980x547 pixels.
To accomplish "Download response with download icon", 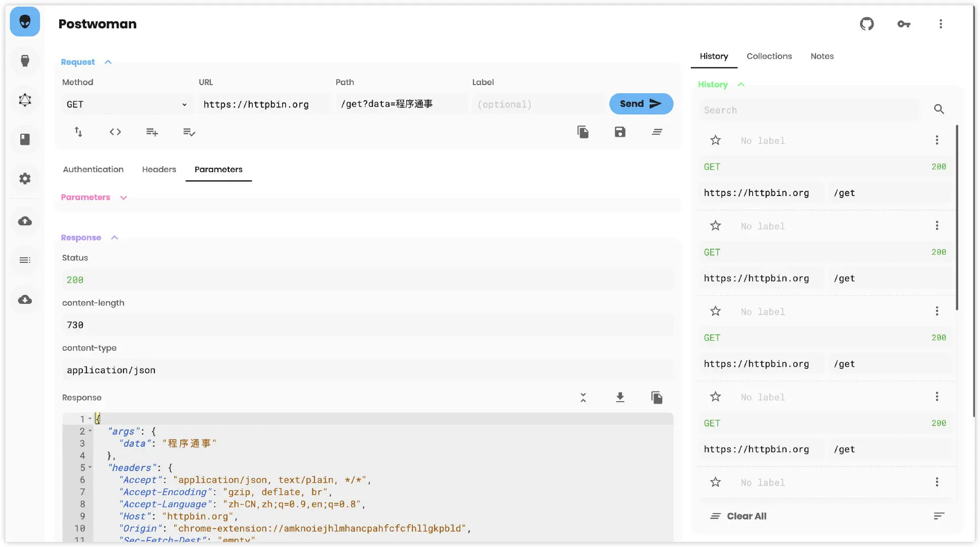I will pyautogui.click(x=620, y=398).
